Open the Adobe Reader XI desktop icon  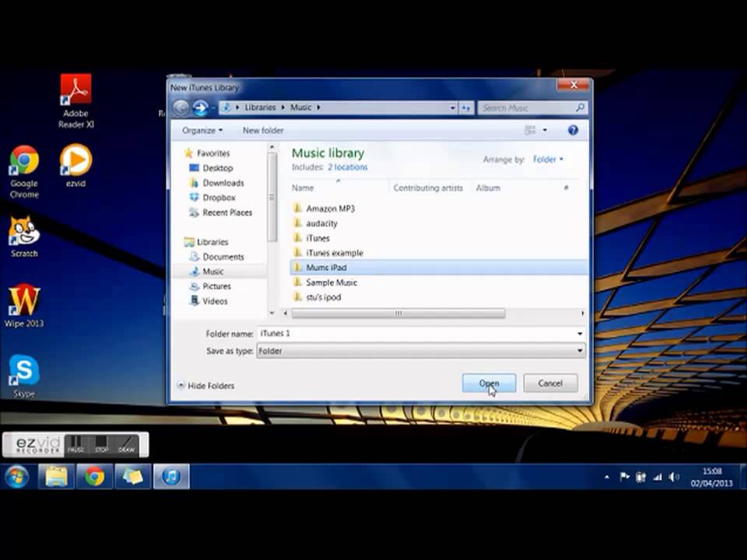click(x=75, y=101)
